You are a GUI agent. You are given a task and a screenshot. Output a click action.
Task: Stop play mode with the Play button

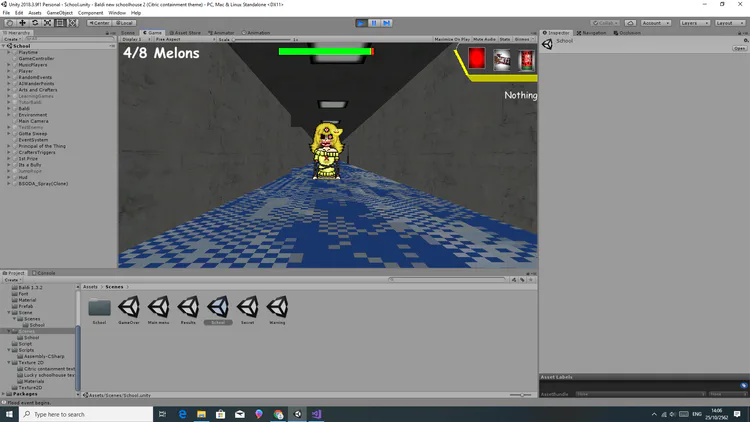coord(361,23)
